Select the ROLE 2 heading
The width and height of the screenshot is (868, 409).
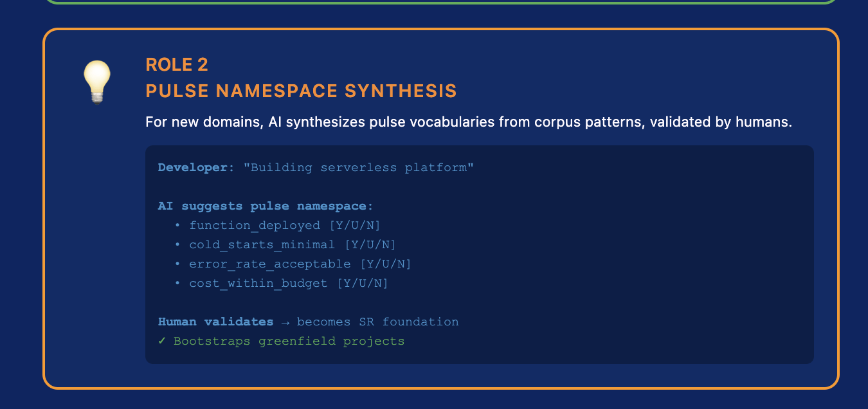177,65
